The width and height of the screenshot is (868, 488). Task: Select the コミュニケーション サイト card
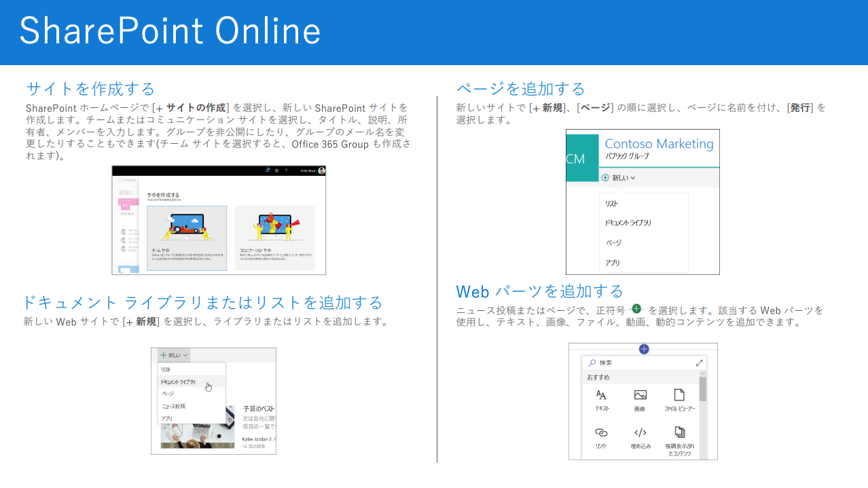(274, 238)
